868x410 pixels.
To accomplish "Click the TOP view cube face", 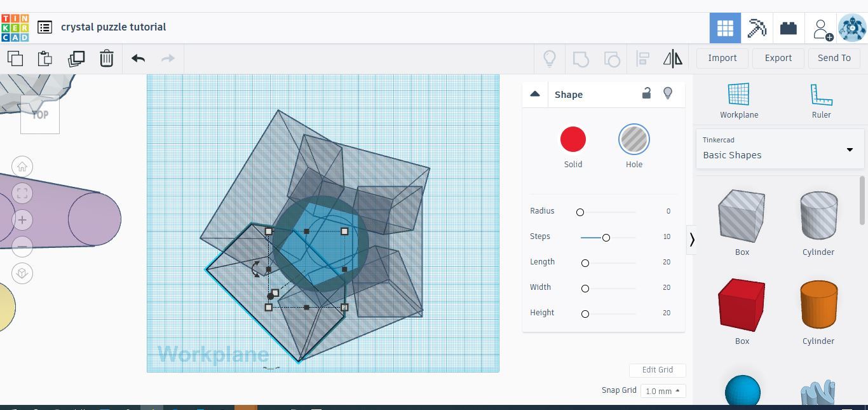I will click(40, 114).
